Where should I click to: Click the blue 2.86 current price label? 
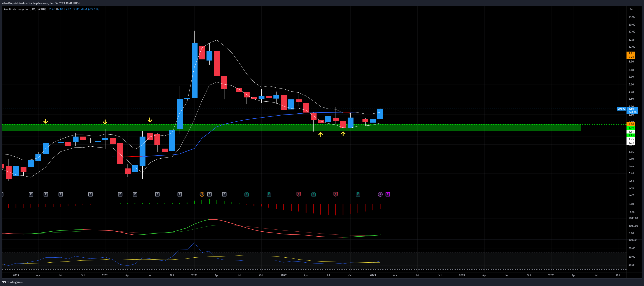pos(632,110)
